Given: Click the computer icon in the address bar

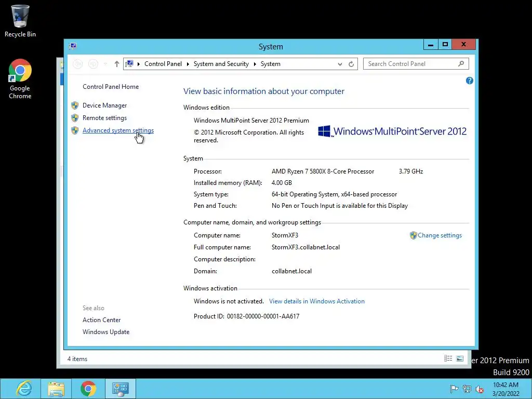Looking at the screenshot, I should (x=129, y=64).
